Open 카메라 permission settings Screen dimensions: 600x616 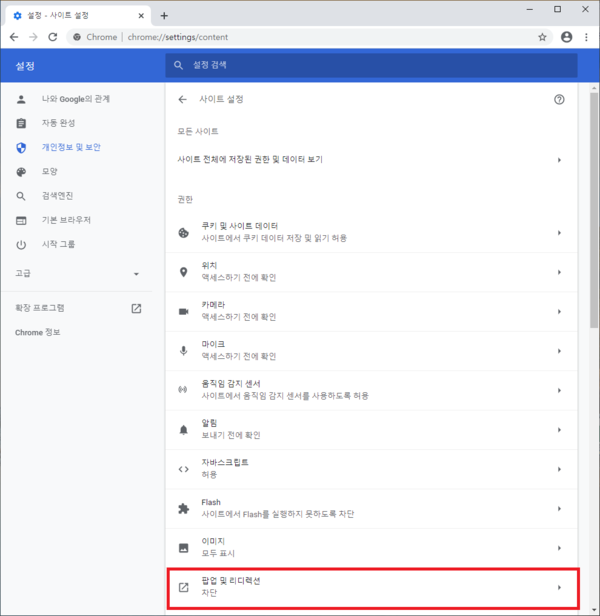pos(371,312)
